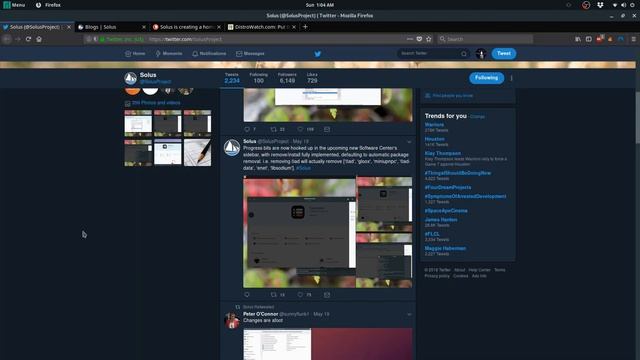This screenshot has height=360, width=640.
Task: Click the Twitter search magnifier icon
Action: [464, 53]
